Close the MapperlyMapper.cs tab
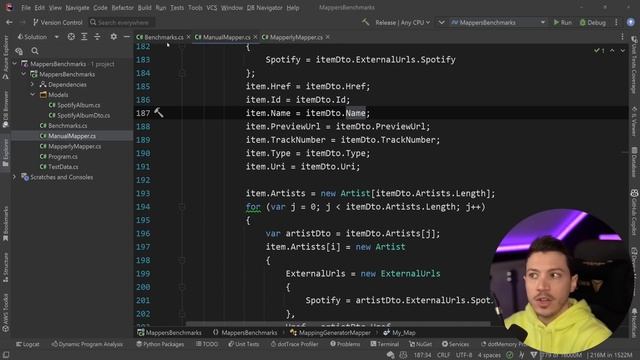This screenshot has height=360, width=640. (x=328, y=37)
